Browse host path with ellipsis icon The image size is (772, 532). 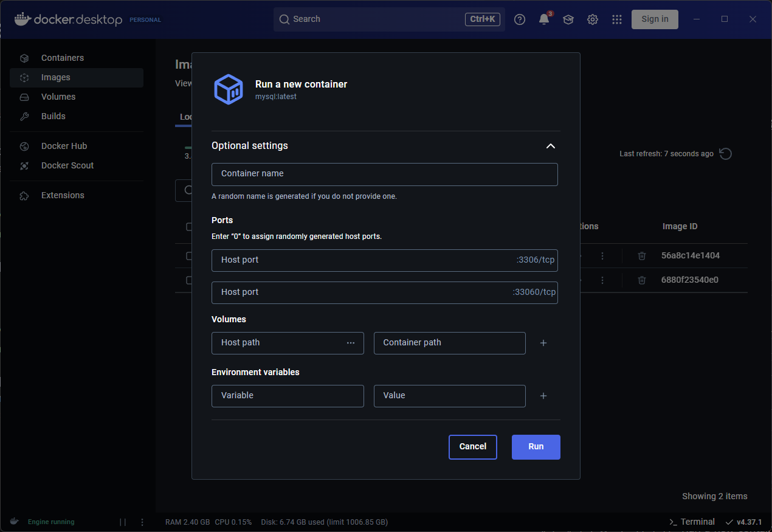pos(351,343)
